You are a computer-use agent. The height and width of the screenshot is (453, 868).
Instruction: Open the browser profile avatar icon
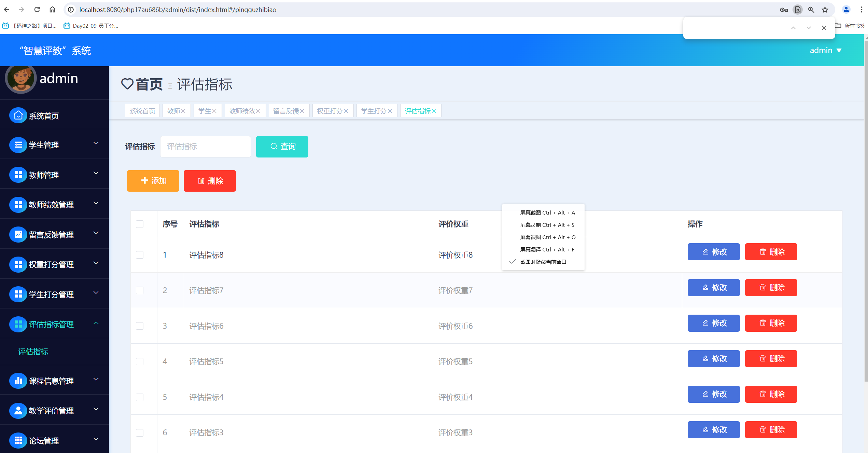point(846,10)
